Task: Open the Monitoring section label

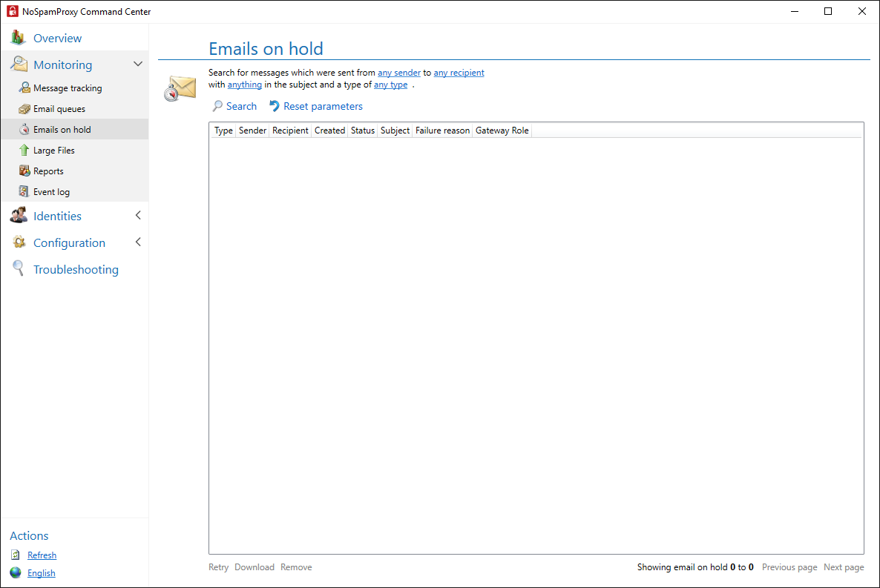Action: 62,65
